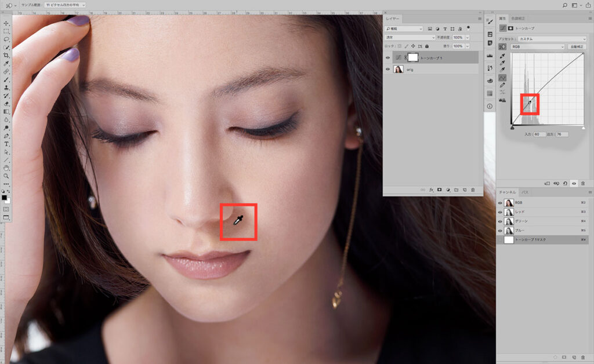Screen dimensions: 594x364
Task: Click the trash icon in the Layers panel
Action: (x=473, y=190)
